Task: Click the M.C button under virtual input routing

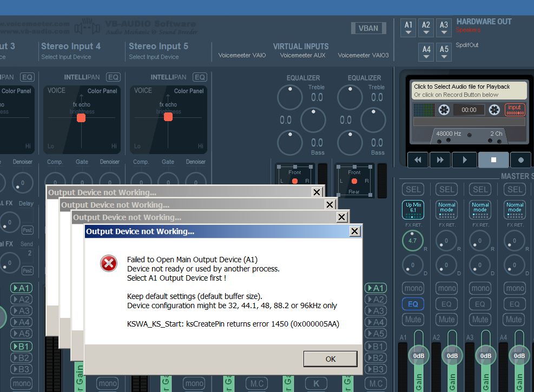Action: tap(375, 384)
